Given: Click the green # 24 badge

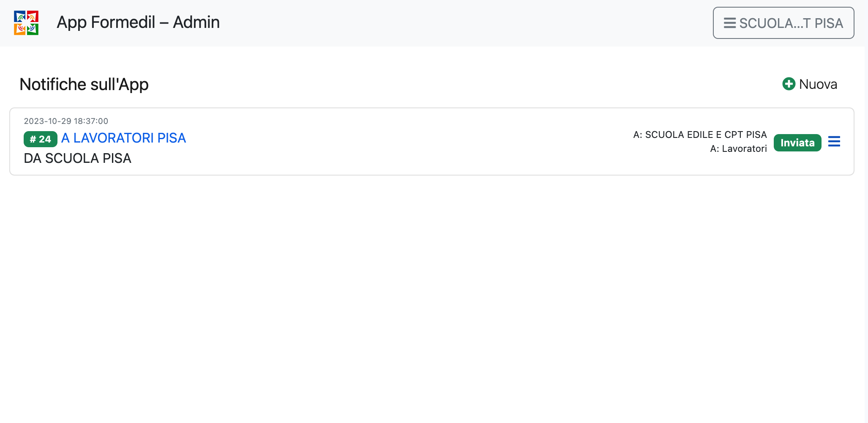Looking at the screenshot, I should pyautogui.click(x=41, y=139).
